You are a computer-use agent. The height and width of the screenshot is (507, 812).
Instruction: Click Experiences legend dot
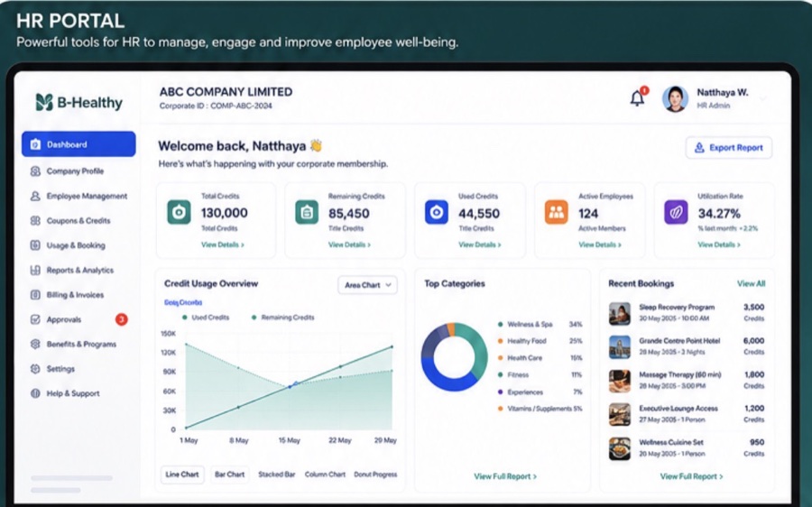click(x=500, y=392)
